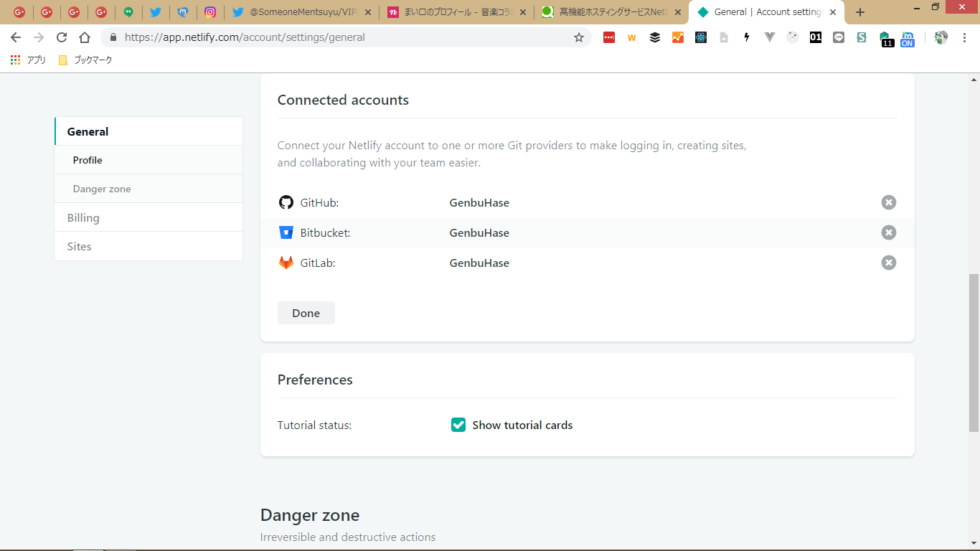Open the LastPass extension icon
This screenshot has width=980, height=551.
[x=609, y=37]
